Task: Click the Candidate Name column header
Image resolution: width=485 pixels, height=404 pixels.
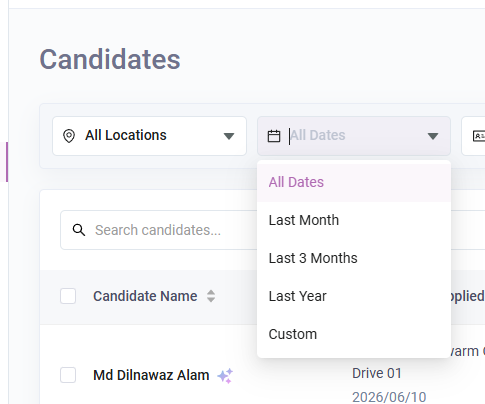Action: pyautogui.click(x=145, y=296)
